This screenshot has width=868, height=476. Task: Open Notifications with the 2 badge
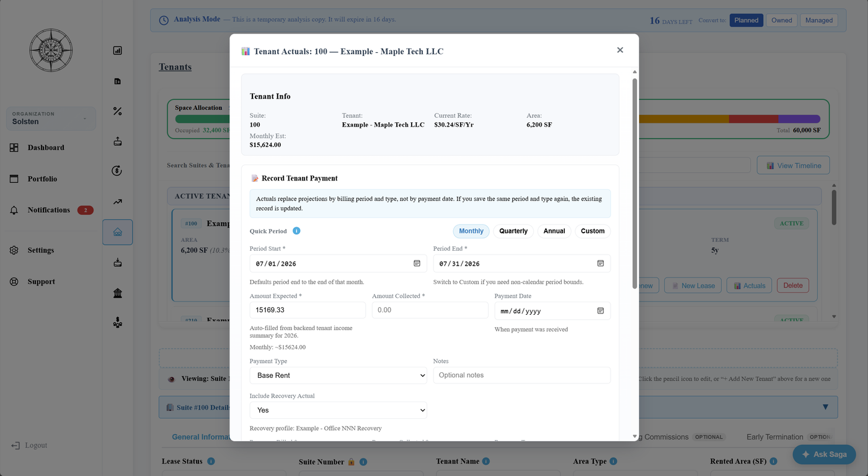[51, 210]
